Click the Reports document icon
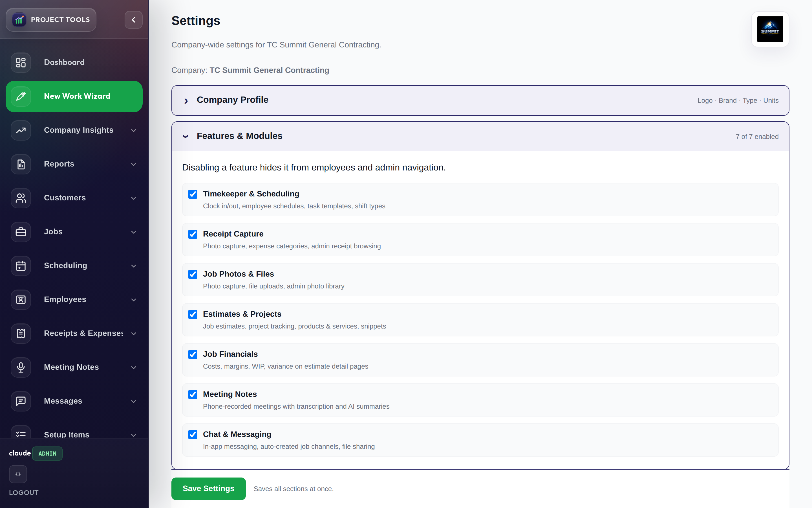 [x=21, y=164]
